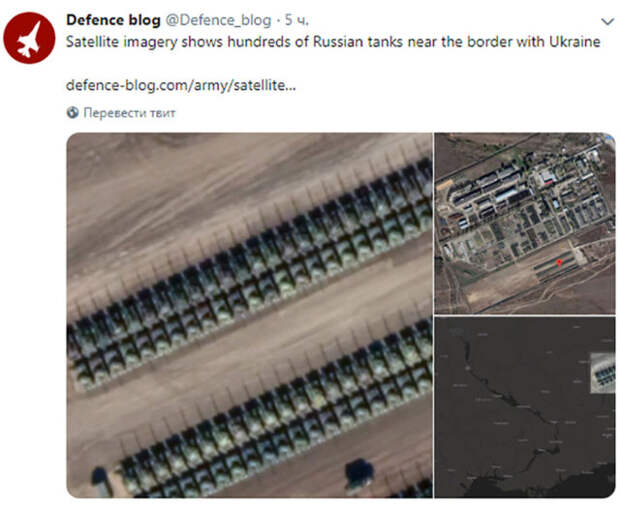Open the Defence blog display name

point(113,20)
